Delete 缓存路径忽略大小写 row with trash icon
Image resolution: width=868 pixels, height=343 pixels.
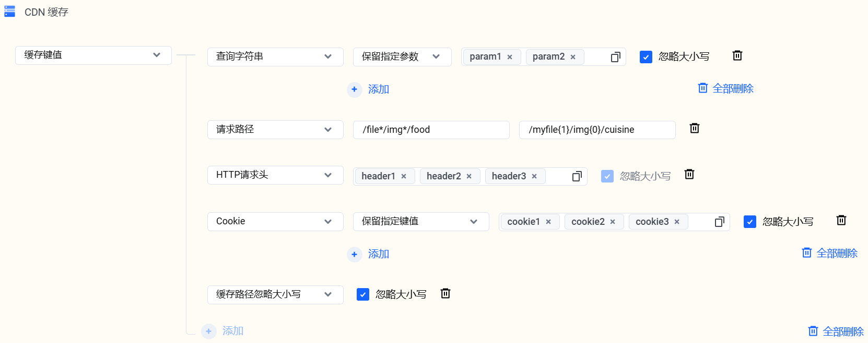pos(445,293)
